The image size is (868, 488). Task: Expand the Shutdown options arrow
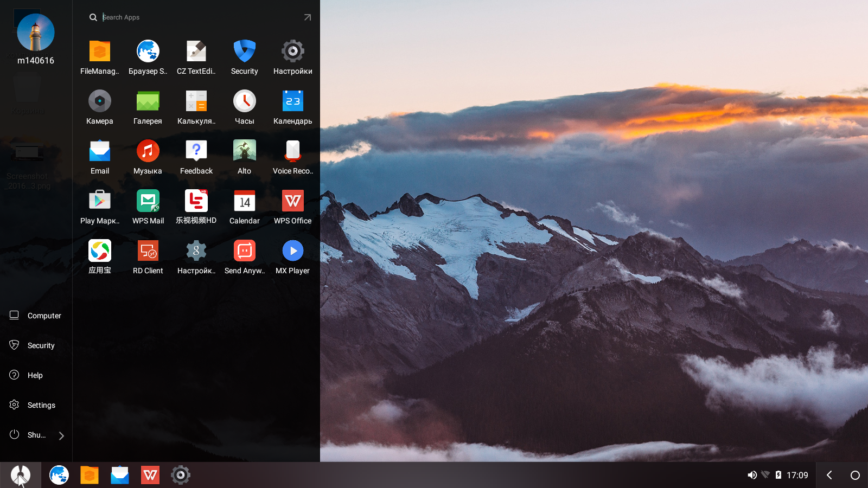point(61,436)
